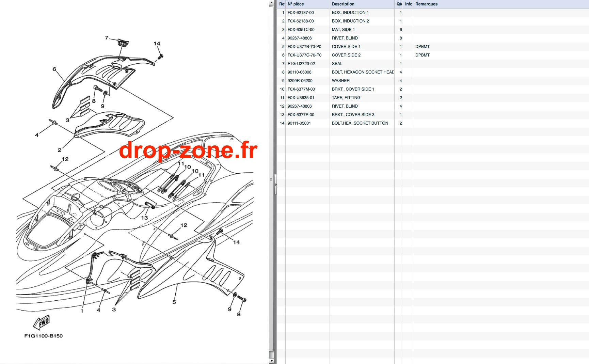The height and width of the screenshot is (364, 589).
Task: Click the BOX, INDUCTION 2 description
Action: click(350, 21)
